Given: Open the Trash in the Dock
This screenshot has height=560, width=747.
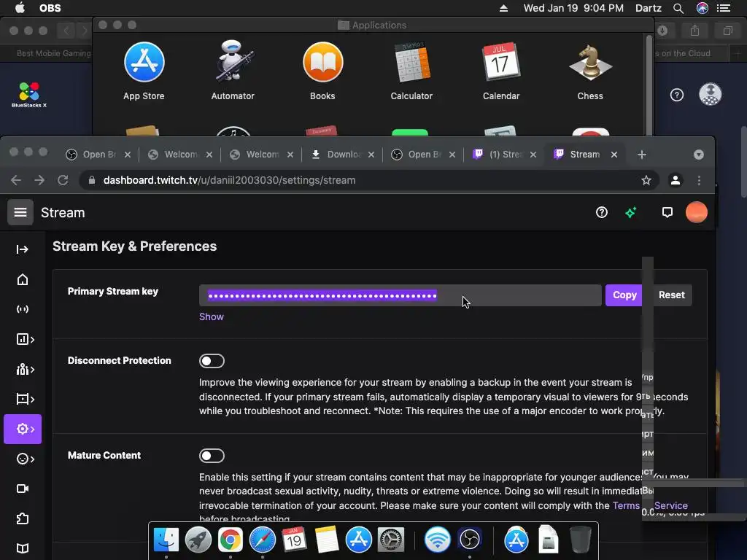Looking at the screenshot, I should pyautogui.click(x=580, y=540).
